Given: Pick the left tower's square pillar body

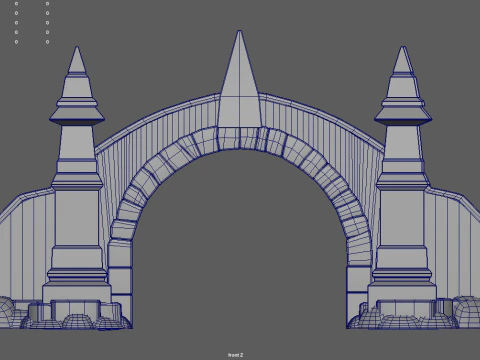Looking at the screenshot, I should pyautogui.click(x=77, y=218).
